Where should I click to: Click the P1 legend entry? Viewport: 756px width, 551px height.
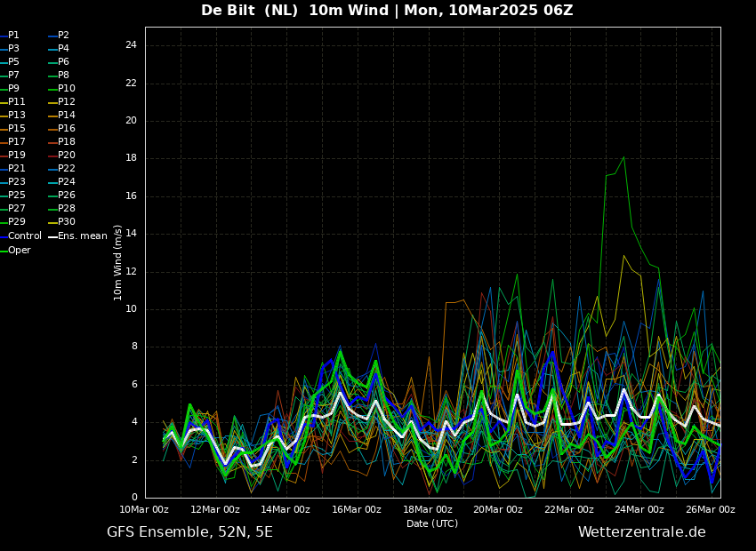[x=10, y=36]
